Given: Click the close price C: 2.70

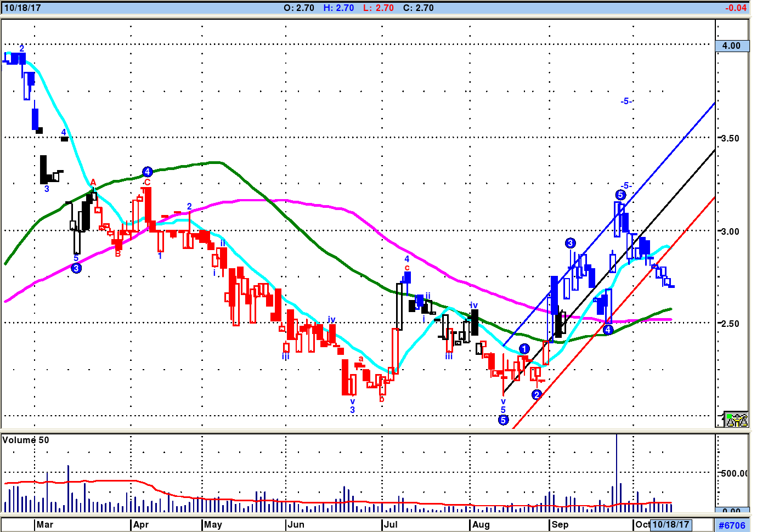Looking at the screenshot, I should click(418, 8).
